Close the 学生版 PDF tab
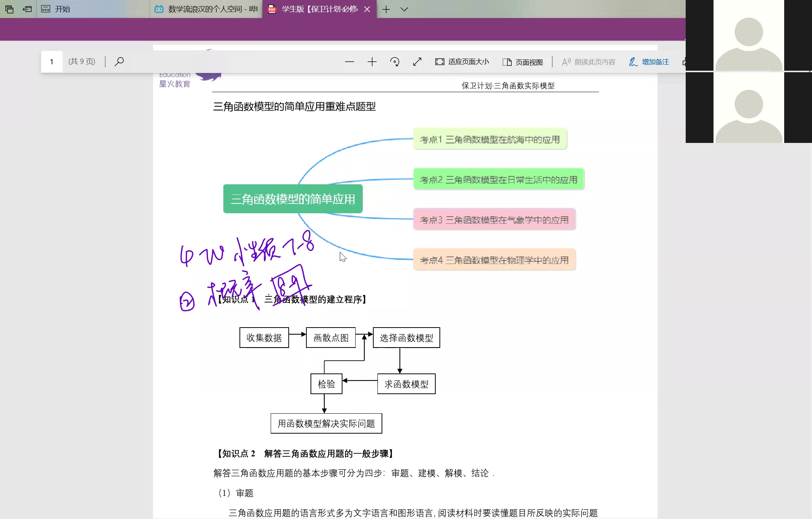Image resolution: width=812 pixels, height=519 pixels. click(367, 9)
